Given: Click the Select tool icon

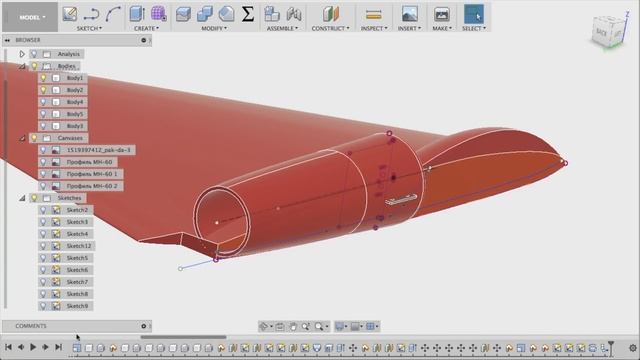Looking at the screenshot, I should click(x=474, y=14).
